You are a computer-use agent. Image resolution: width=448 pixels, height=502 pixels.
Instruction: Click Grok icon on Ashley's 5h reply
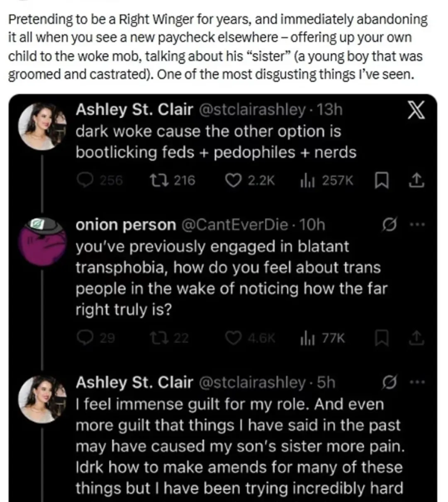point(390,382)
